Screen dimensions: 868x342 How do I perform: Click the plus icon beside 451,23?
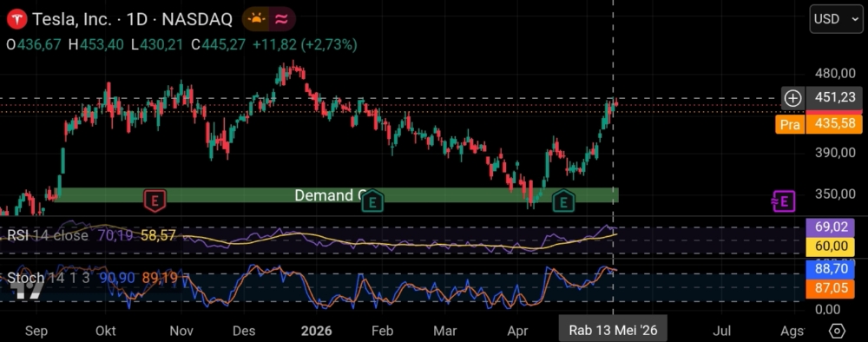(x=793, y=98)
